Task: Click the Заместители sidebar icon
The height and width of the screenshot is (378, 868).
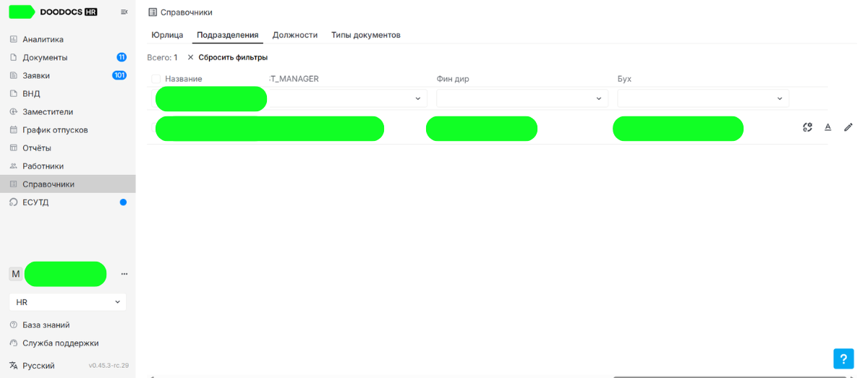Action: click(13, 112)
